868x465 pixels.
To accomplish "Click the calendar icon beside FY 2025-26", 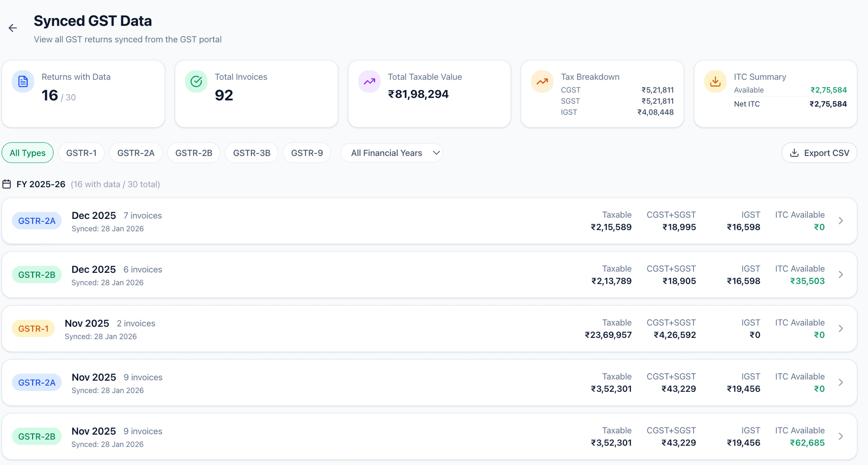I will click(7, 184).
